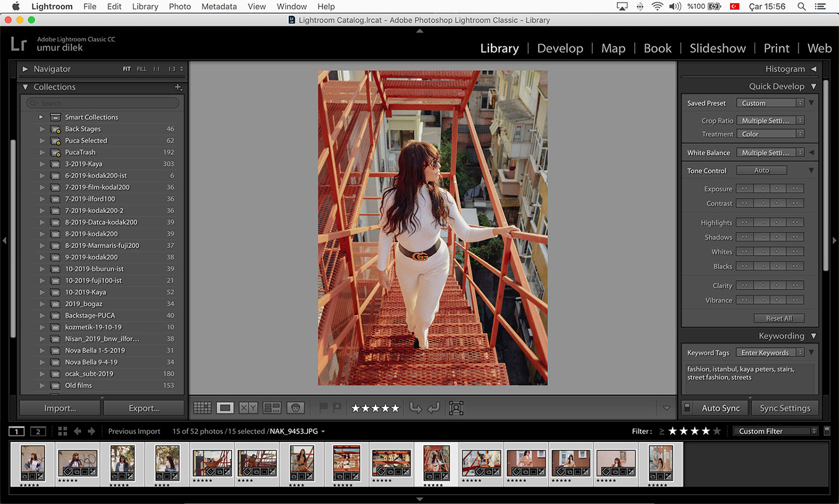Click the face region draw tool

tap(456, 408)
